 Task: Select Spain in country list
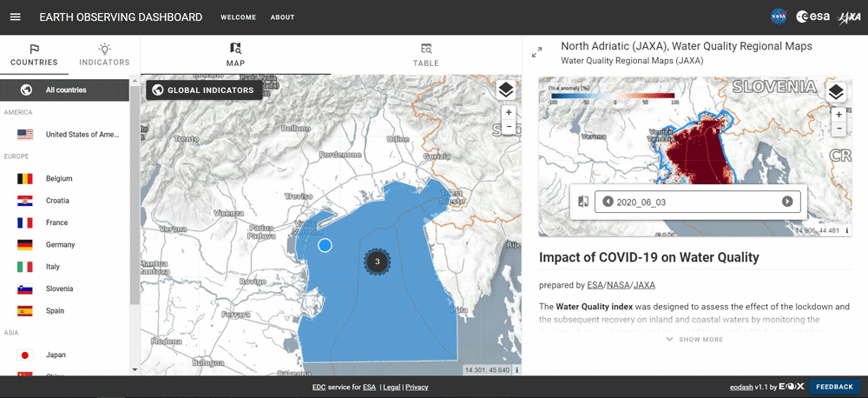(65, 311)
